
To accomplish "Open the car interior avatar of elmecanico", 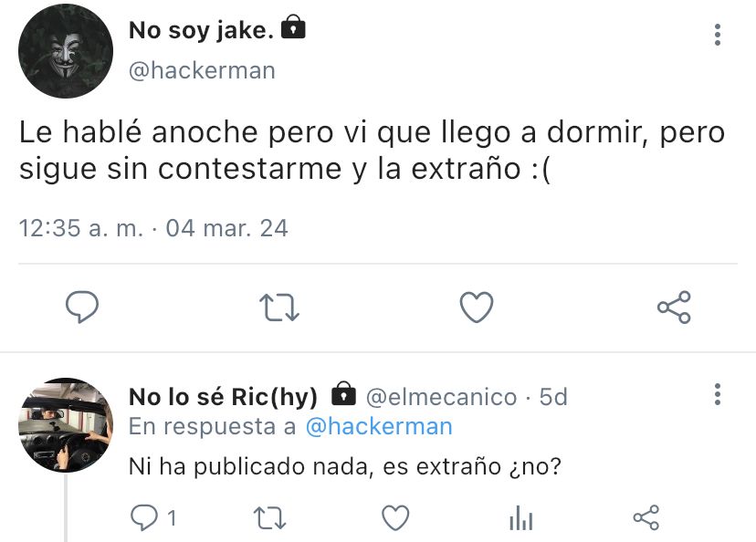I will click(66, 425).
